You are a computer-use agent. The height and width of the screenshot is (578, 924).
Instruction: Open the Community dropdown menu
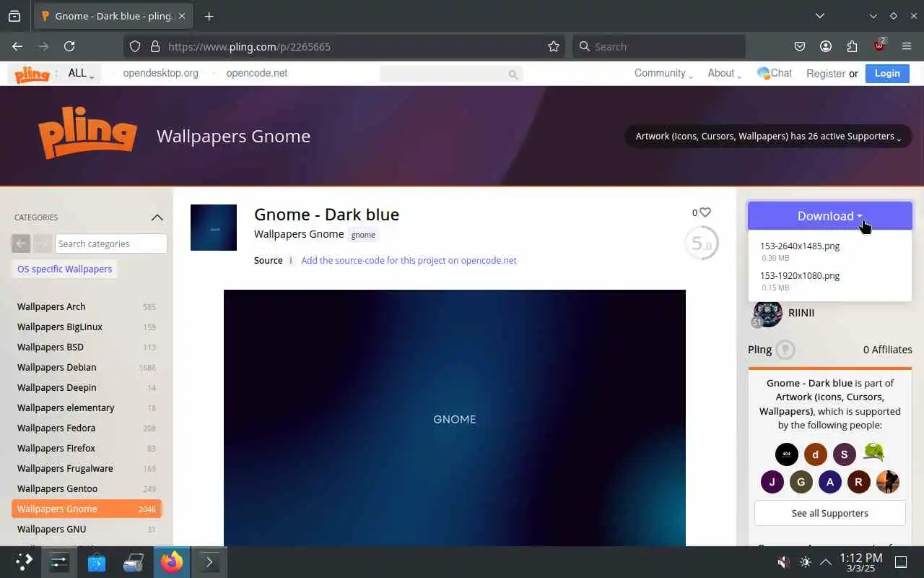click(663, 74)
